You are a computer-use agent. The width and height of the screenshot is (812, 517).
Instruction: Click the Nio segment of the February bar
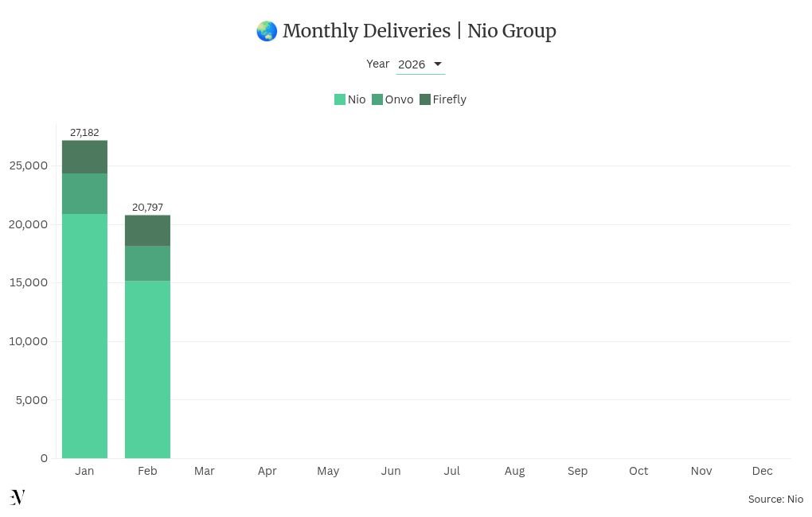click(x=147, y=368)
